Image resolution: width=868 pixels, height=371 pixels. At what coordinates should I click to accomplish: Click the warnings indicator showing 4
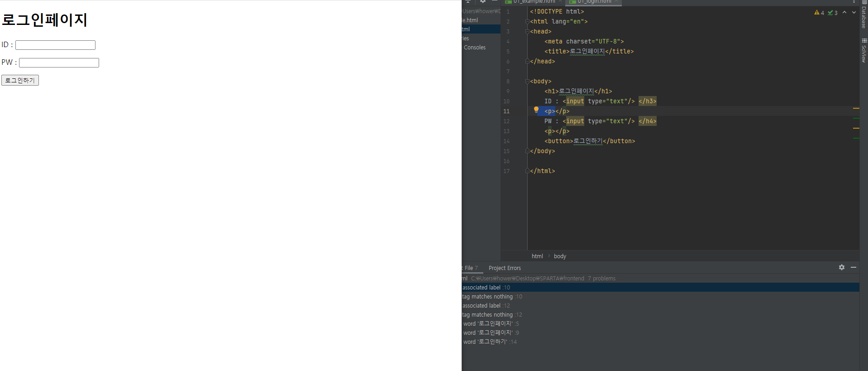819,13
